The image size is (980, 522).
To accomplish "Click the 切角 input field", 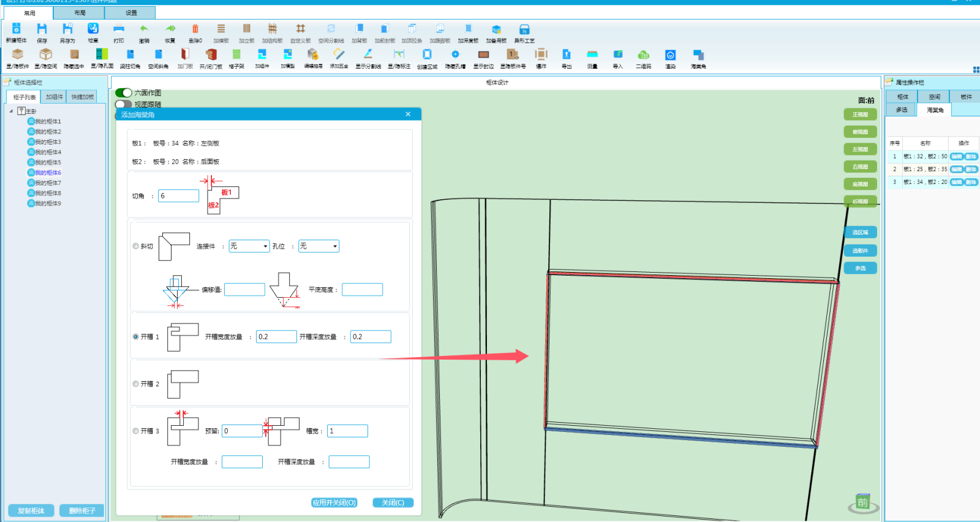I will (179, 196).
